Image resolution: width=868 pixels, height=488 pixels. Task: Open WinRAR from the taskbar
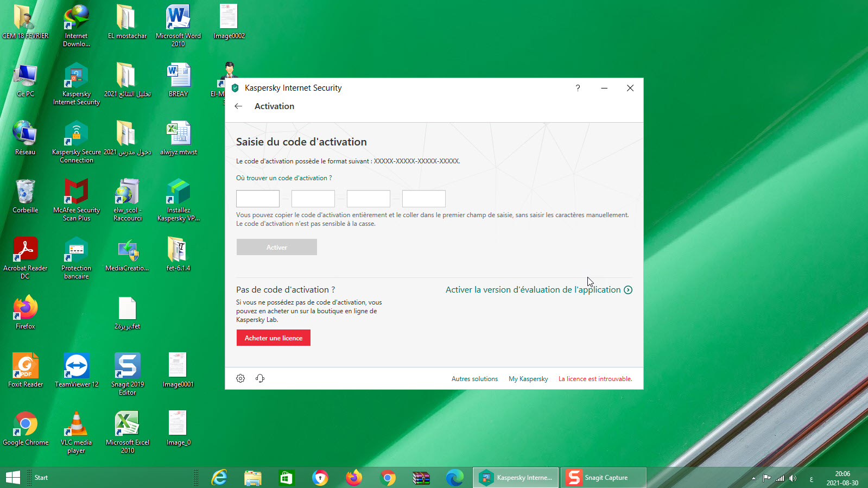pos(421,478)
